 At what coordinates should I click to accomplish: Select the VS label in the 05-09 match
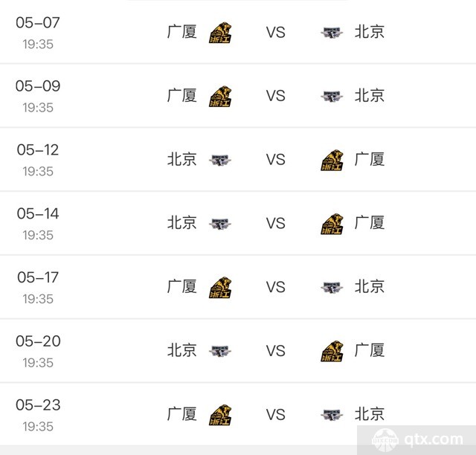tap(276, 96)
